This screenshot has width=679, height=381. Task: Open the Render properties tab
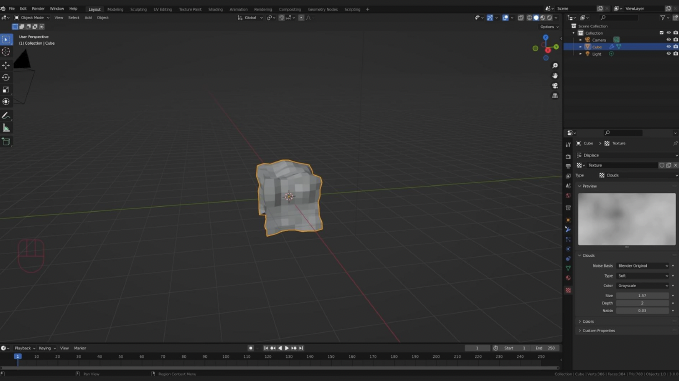click(568, 157)
